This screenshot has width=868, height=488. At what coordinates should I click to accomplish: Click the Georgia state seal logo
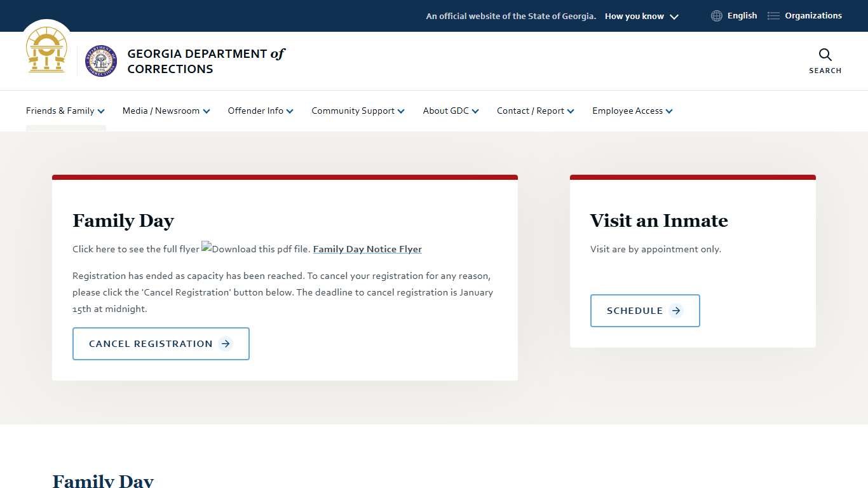click(x=46, y=51)
